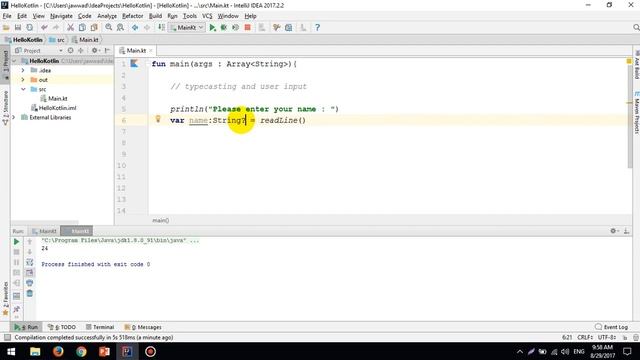This screenshot has width=640, height=360.
Task: Cut selection using the scissors icon
Action: click(70, 27)
